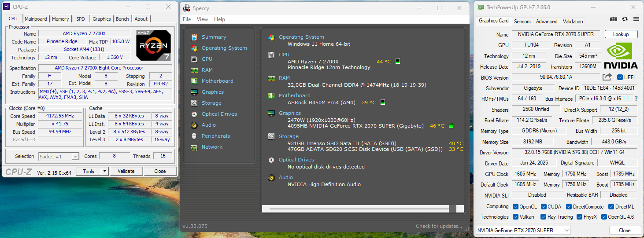Image resolution: width=644 pixels, height=238 pixels.
Task: Toggle CUDA checkbox in GPU-Z
Action: [x=544, y=206]
